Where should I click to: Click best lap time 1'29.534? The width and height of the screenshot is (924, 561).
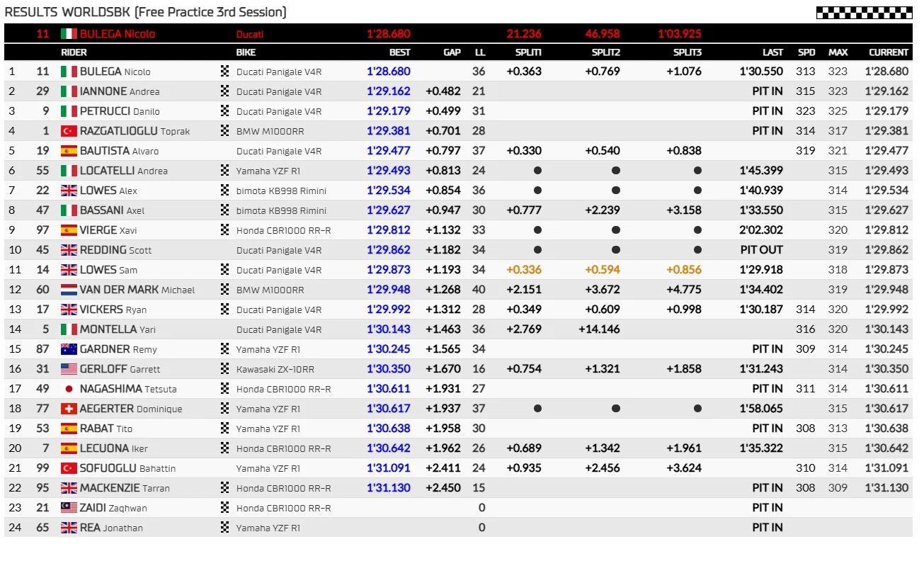[389, 191]
